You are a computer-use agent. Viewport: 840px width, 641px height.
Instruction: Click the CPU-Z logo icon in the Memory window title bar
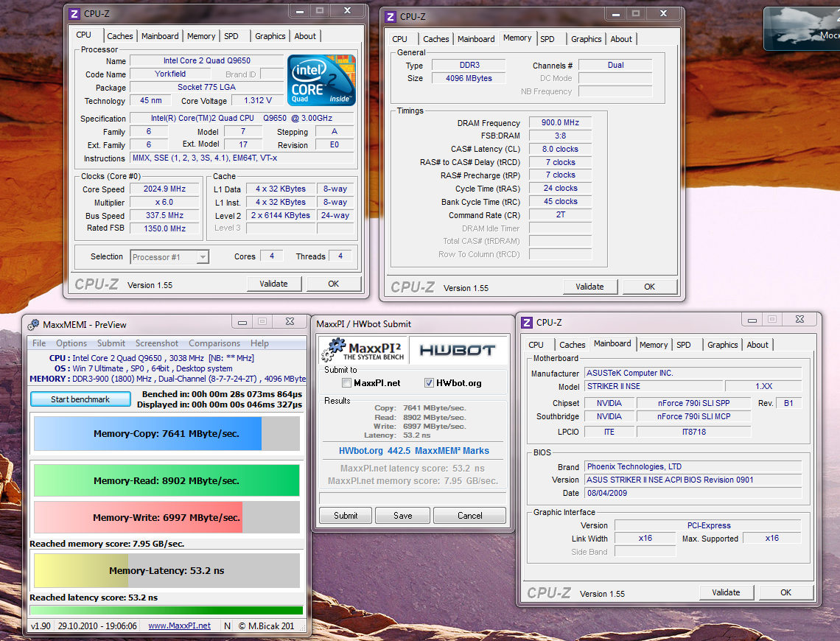(391, 17)
